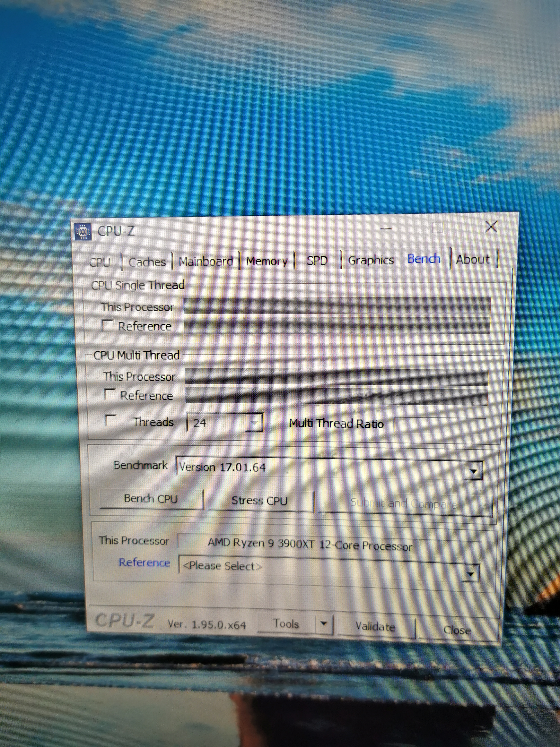Open the Mainboard tab

[x=205, y=261]
